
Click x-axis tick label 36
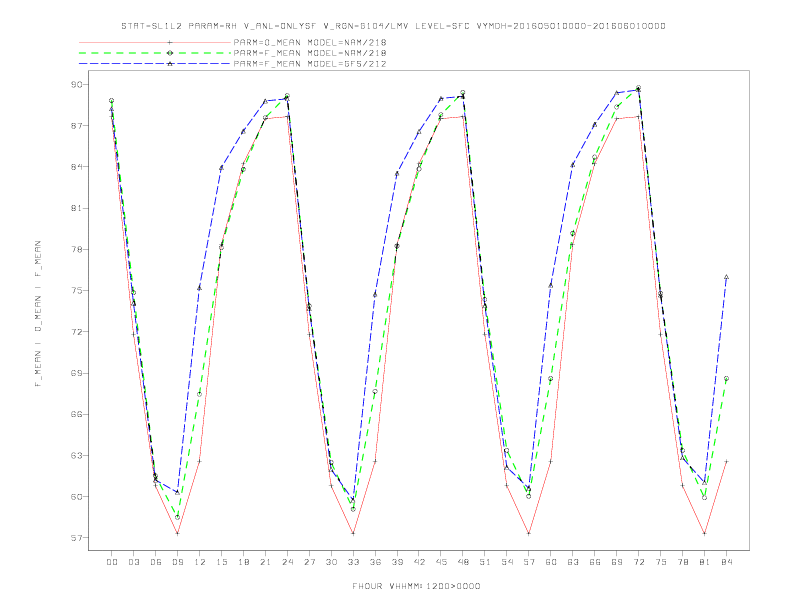point(375,562)
